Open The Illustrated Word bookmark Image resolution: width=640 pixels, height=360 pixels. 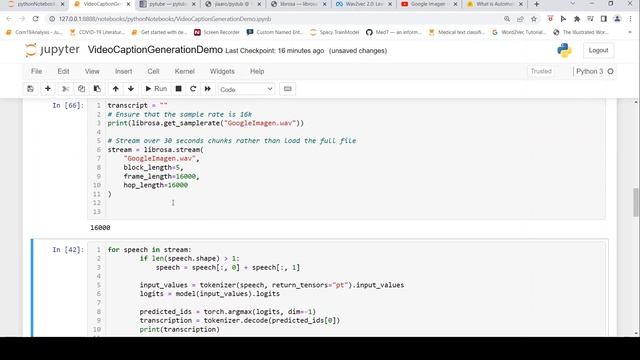(580, 32)
